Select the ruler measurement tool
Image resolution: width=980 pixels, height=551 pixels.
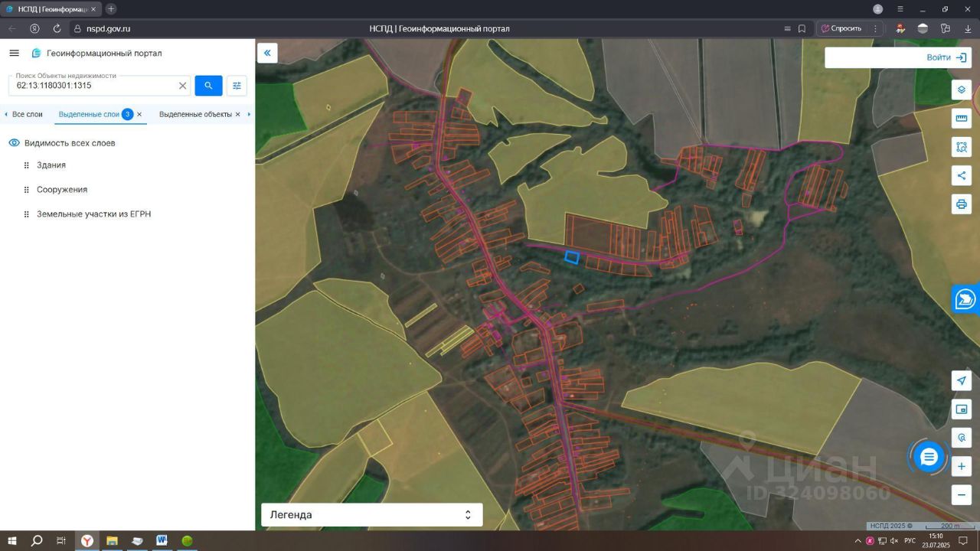962,119
